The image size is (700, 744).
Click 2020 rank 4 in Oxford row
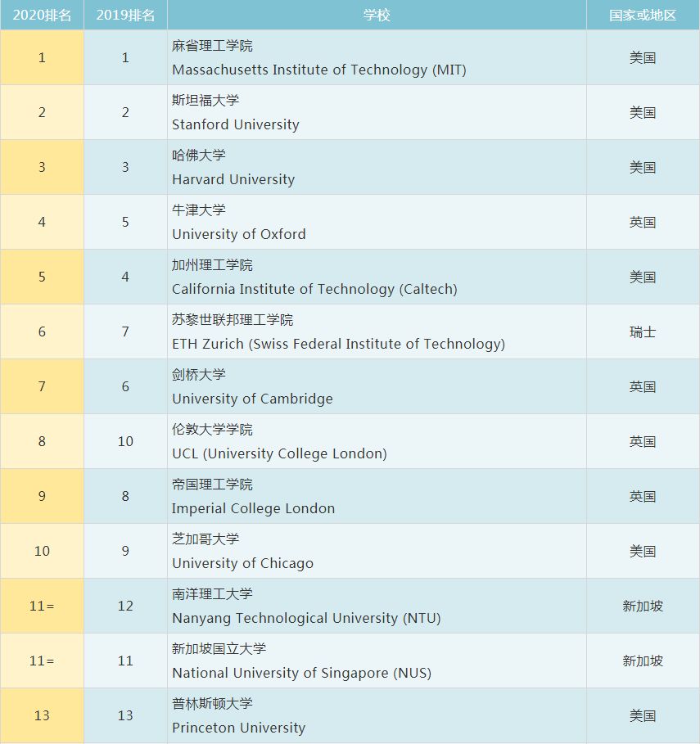(x=42, y=222)
